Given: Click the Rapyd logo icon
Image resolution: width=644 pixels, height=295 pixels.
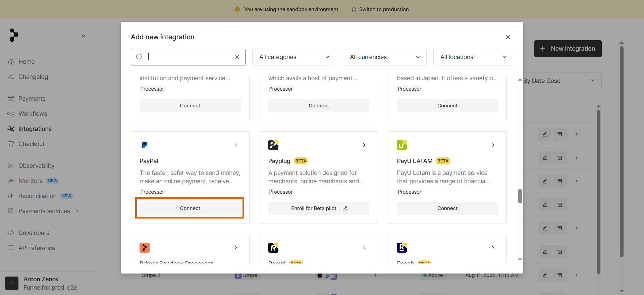Looking at the screenshot, I should [273, 248].
